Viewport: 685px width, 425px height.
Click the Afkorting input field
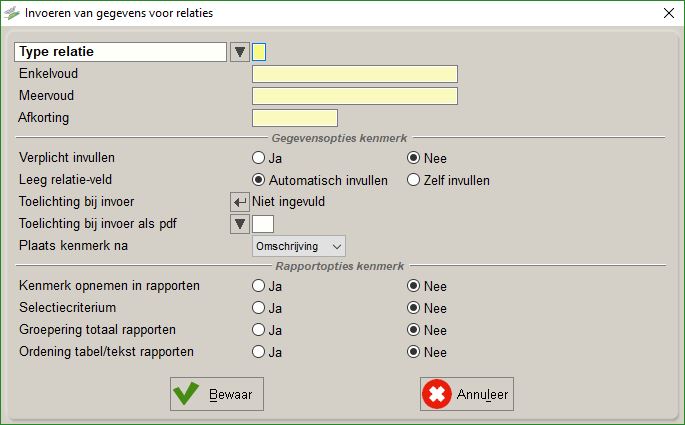pos(295,118)
